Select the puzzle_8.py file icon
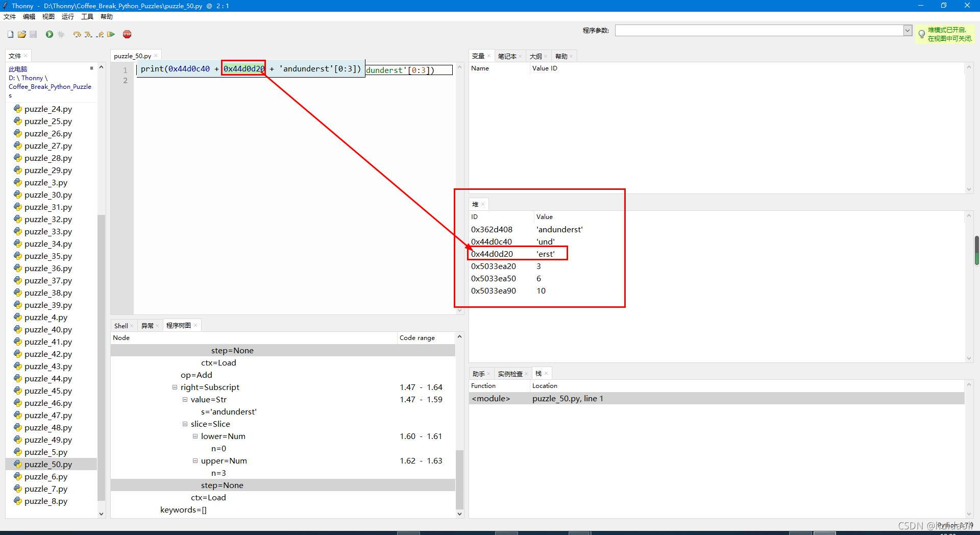 coord(18,501)
